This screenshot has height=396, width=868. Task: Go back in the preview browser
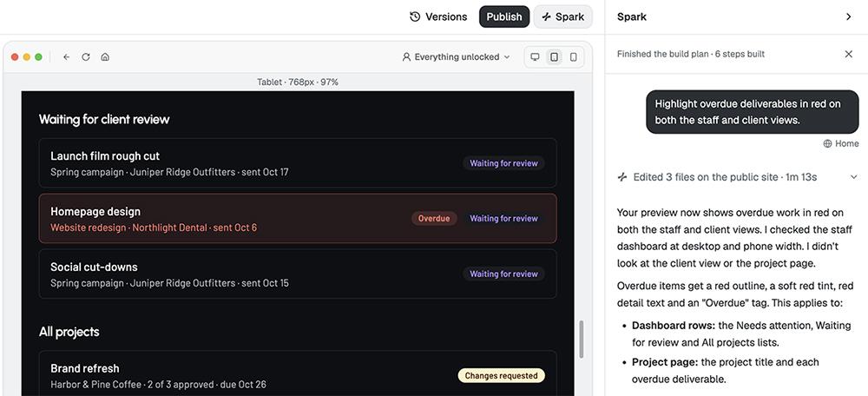pos(67,57)
